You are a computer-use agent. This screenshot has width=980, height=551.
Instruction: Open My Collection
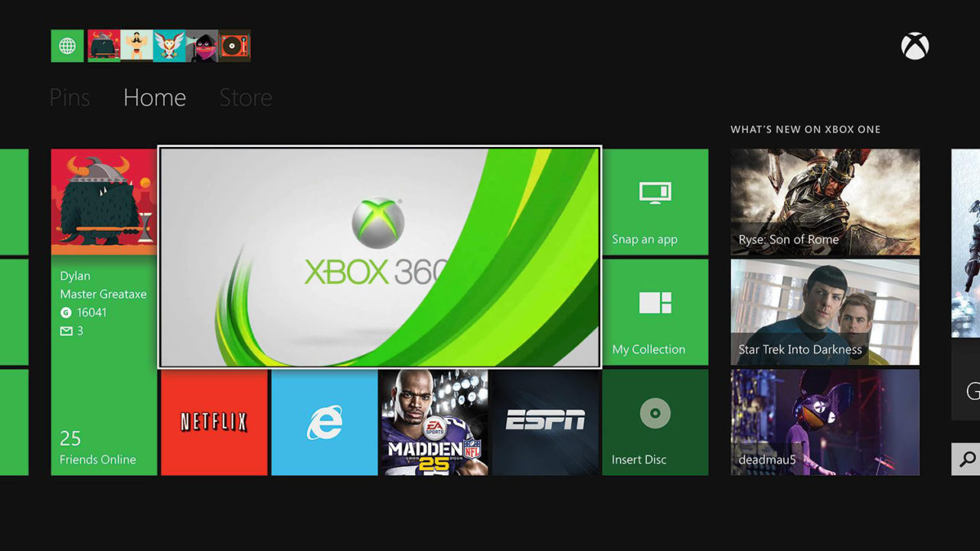[655, 312]
